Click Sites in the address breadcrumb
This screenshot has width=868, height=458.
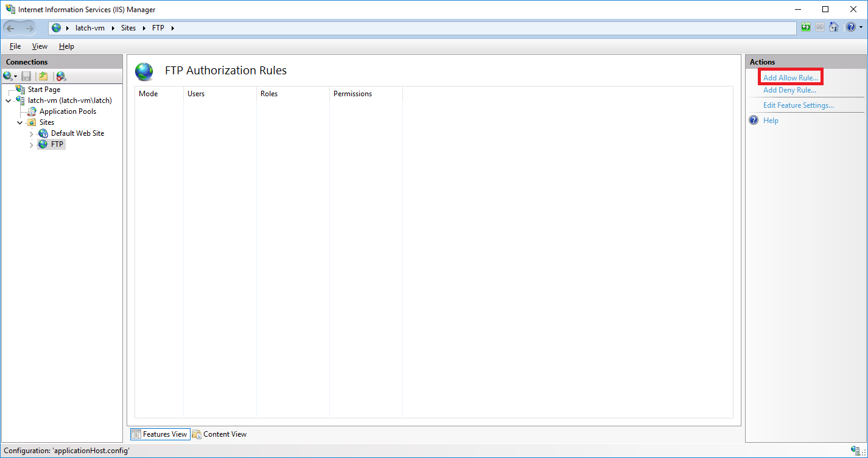click(128, 28)
